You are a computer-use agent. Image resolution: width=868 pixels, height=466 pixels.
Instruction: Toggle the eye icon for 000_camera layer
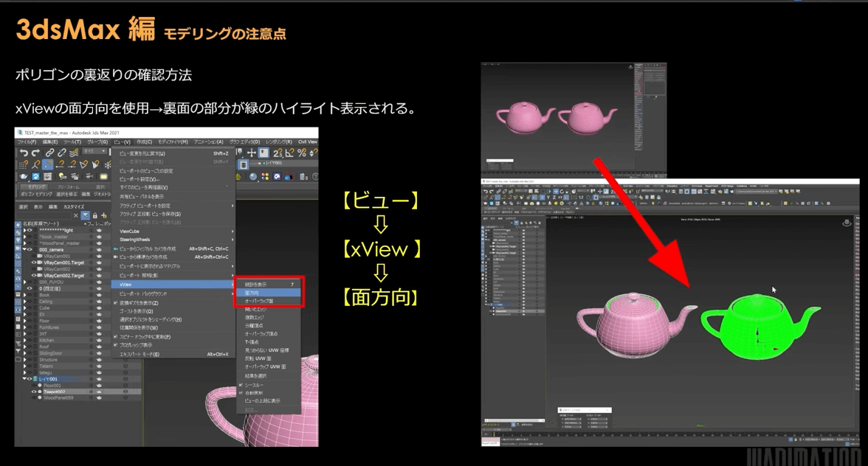(30, 250)
